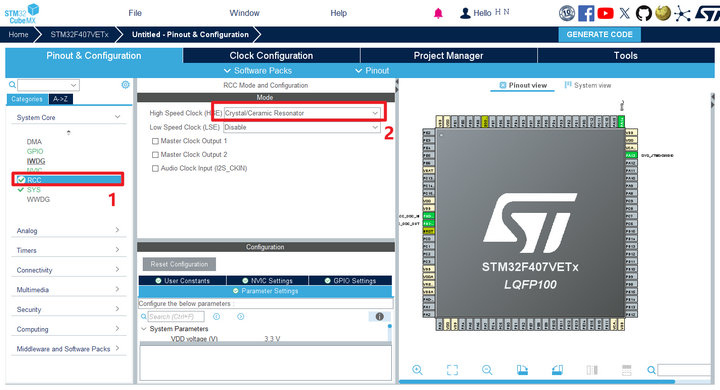The image size is (720, 390).
Task: Click the zoom out magnifier below chip
Action: [487, 370]
